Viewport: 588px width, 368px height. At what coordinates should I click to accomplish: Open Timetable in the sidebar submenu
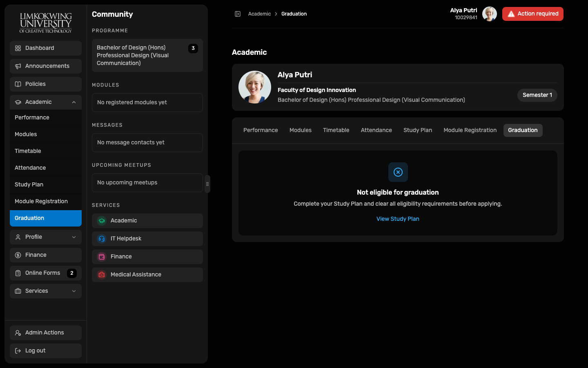pyautogui.click(x=46, y=151)
